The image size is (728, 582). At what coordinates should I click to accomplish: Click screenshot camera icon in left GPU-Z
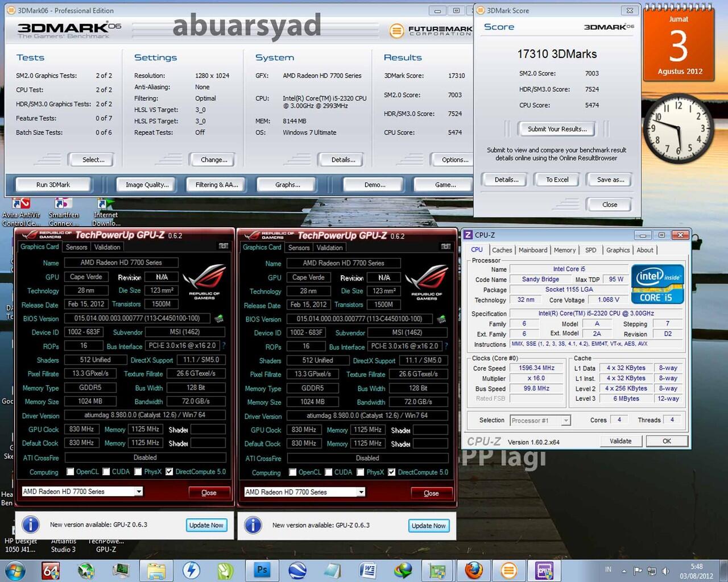pyautogui.click(x=224, y=246)
